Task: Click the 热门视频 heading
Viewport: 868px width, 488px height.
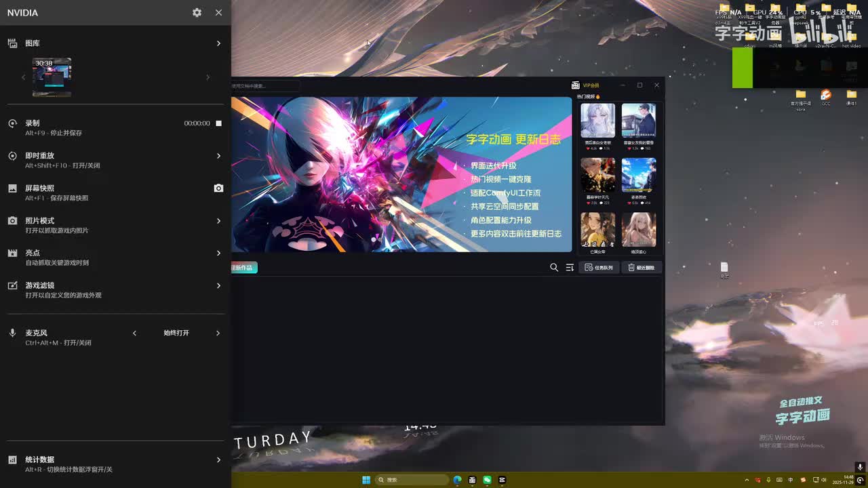Action: [589, 97]
